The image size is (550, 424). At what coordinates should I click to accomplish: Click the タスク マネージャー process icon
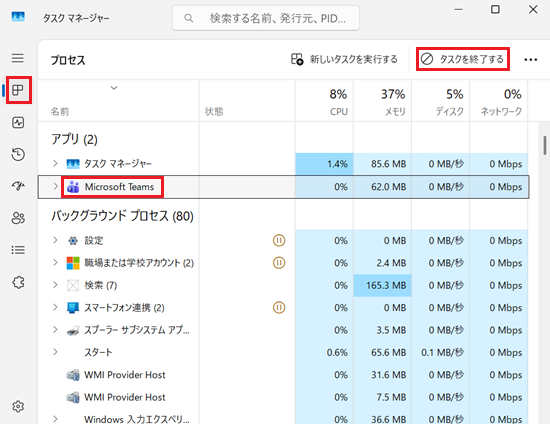(x=73, y=164)
